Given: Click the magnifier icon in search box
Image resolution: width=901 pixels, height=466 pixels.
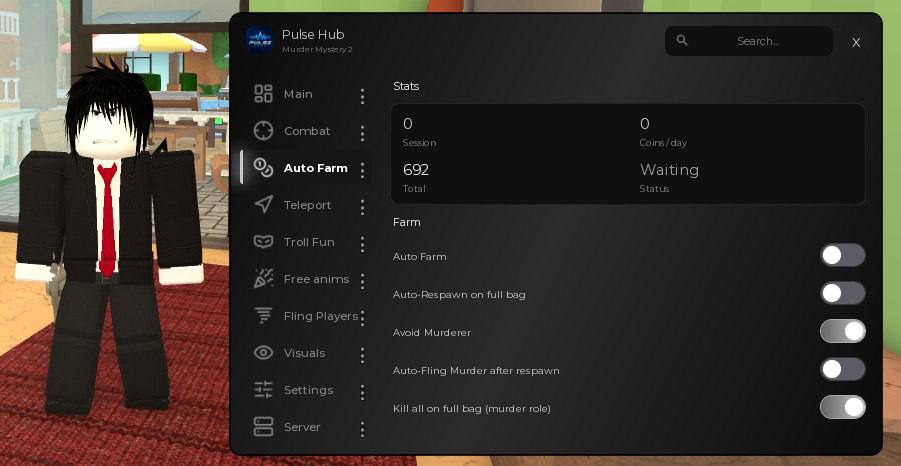Looking at the screenshot, I should 682,40.
